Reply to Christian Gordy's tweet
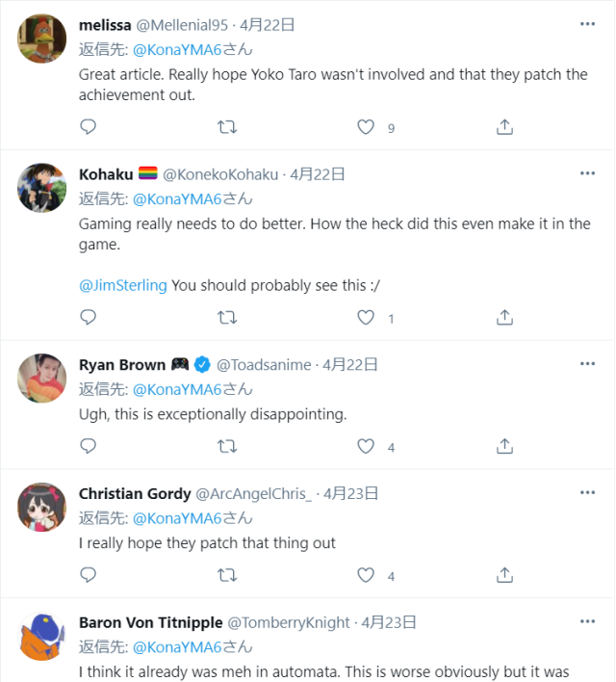 (88, 574)
